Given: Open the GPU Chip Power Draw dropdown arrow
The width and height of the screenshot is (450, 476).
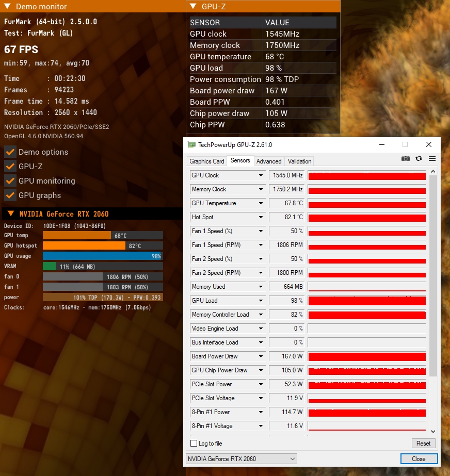Looking at the screenshot, I should (x=261, y=370).
